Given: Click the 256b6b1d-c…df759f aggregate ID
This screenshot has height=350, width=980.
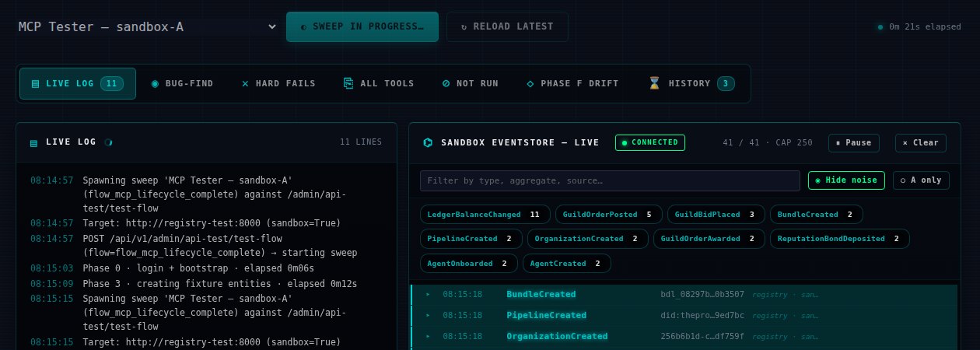Looking at the screenshot, I should [x=702, y=337].
